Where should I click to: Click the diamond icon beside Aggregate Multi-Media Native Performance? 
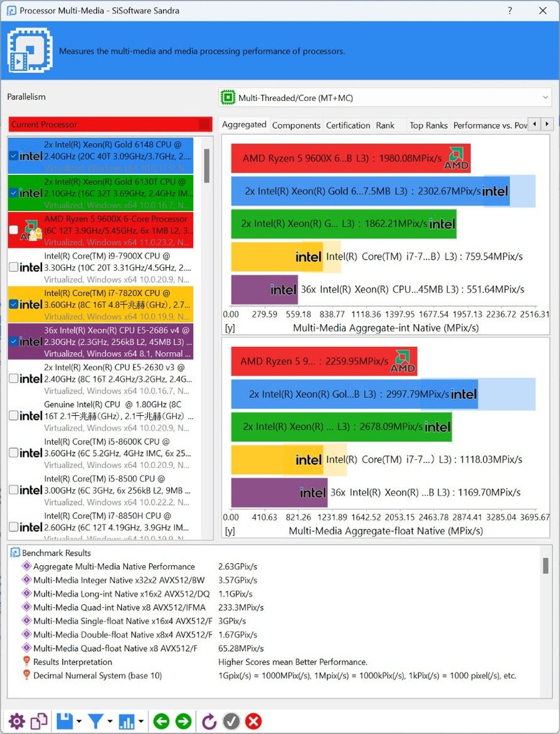pyautogui.click(x=27, y=566)
